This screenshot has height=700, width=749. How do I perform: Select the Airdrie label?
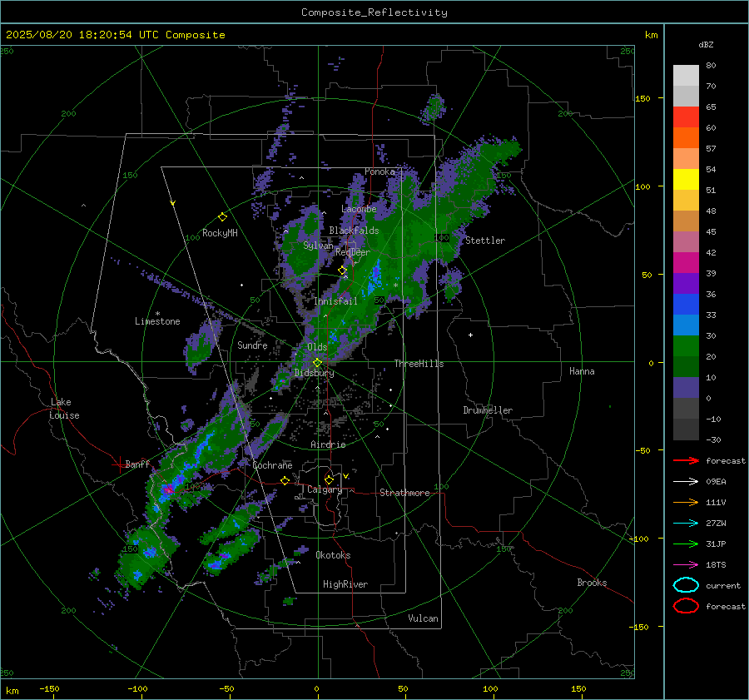328,444
